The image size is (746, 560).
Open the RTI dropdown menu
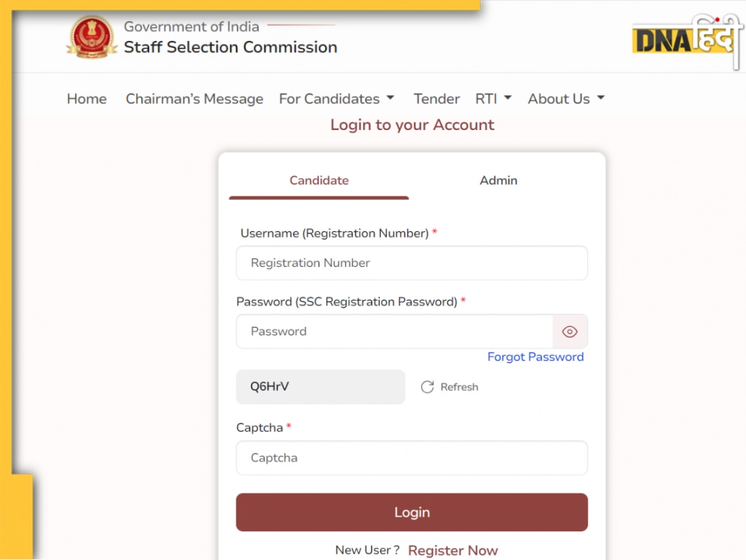493,99
